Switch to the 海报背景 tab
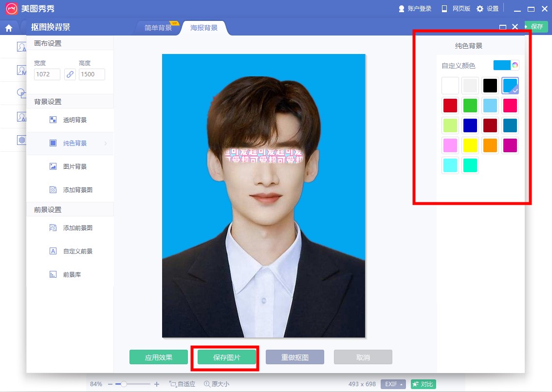552x392 pixels. [x=204, y=28]
